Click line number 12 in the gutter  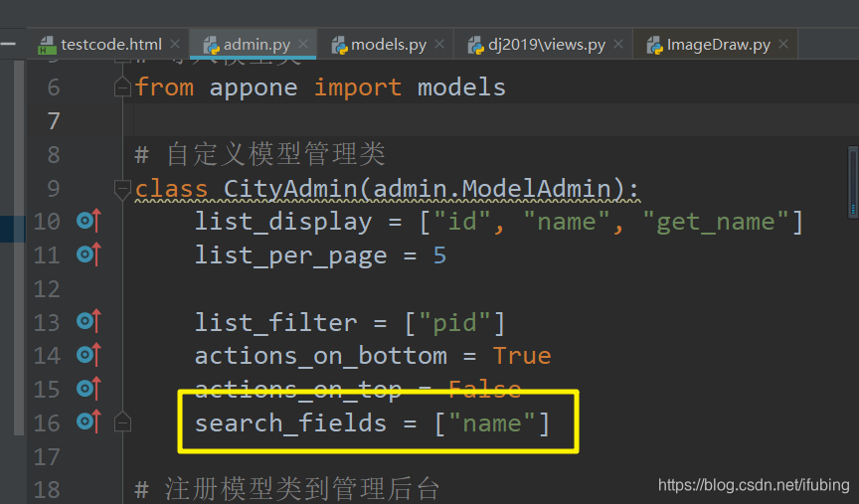[47, 288]
